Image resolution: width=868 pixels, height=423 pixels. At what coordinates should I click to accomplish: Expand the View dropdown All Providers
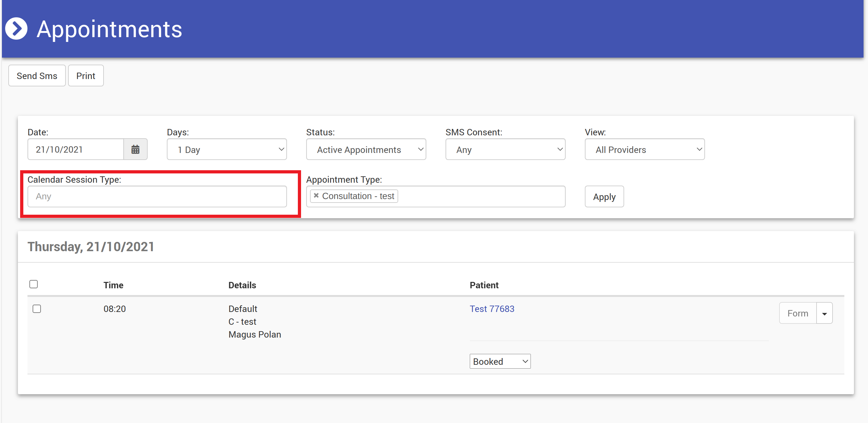[x=644, y=149]
